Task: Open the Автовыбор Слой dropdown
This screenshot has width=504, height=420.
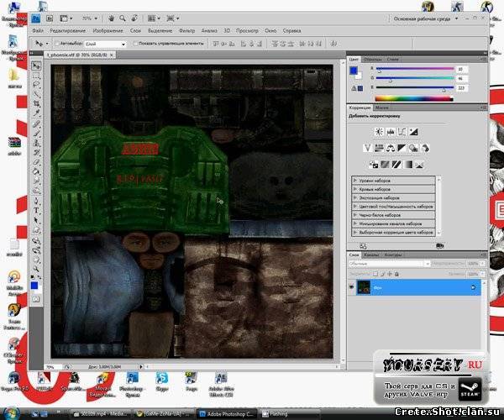Action: point(105,44)
